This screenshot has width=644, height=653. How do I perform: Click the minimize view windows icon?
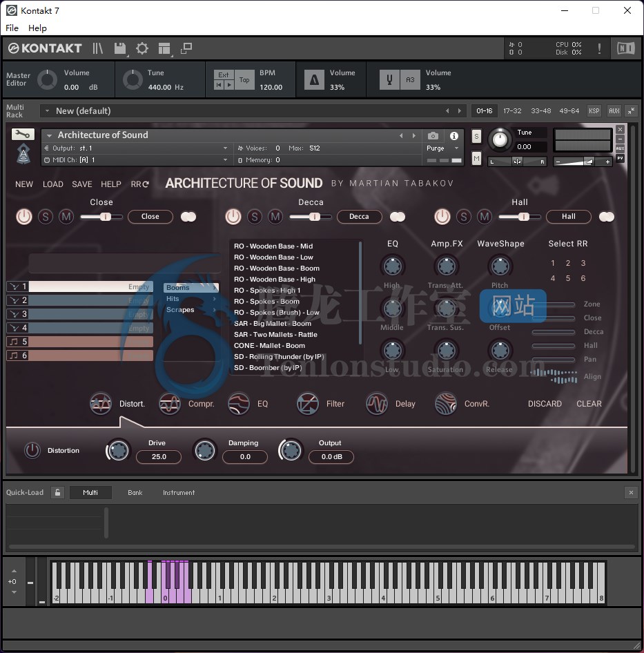[x=186, y=48]
